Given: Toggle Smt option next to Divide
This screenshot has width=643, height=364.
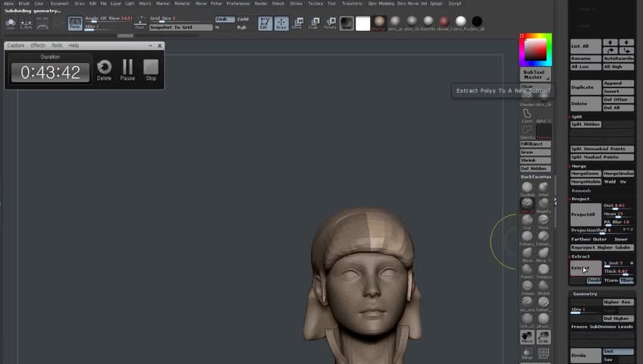Looking at the screenshot, I should click(x=618, y=352).
